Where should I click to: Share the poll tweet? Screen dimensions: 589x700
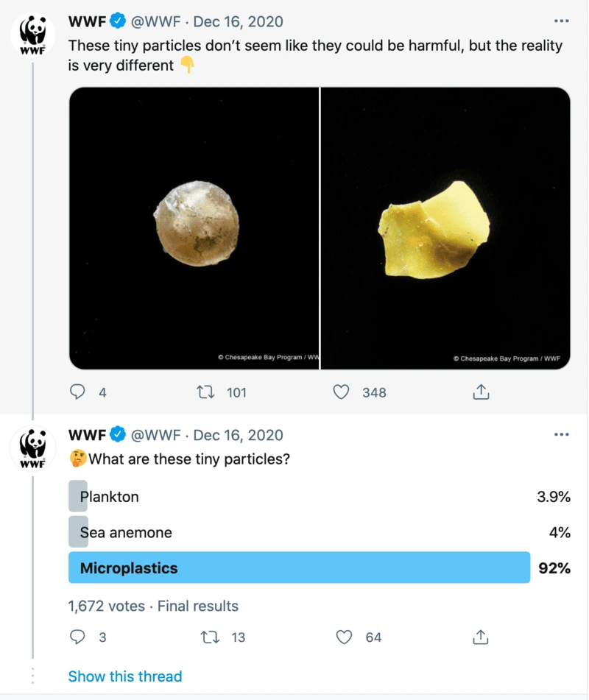pos(480,637)
